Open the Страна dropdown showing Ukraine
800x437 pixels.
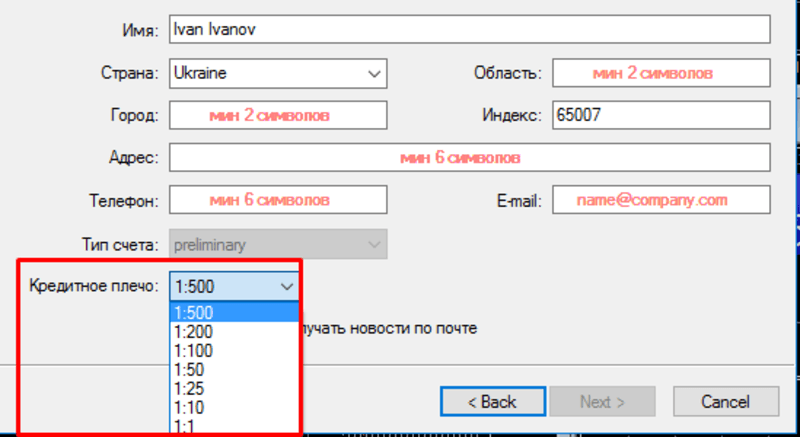click(x=278, y=73)
